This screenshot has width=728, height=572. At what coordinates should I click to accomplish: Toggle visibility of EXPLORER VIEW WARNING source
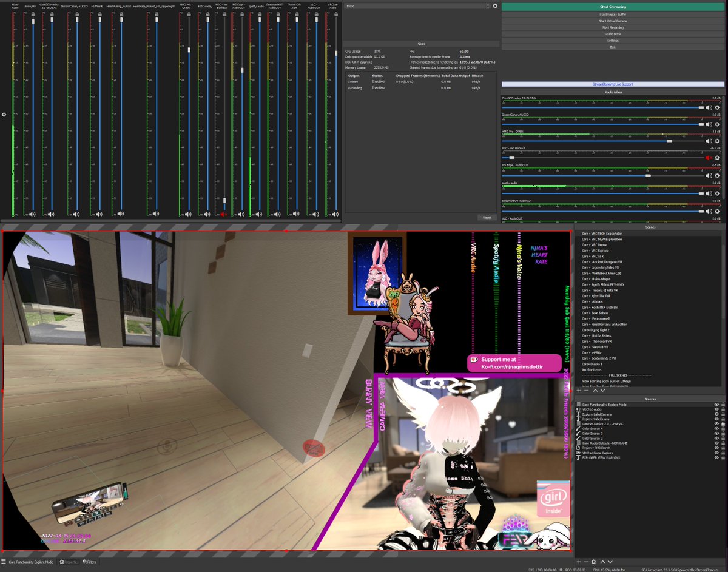point(716,457)
